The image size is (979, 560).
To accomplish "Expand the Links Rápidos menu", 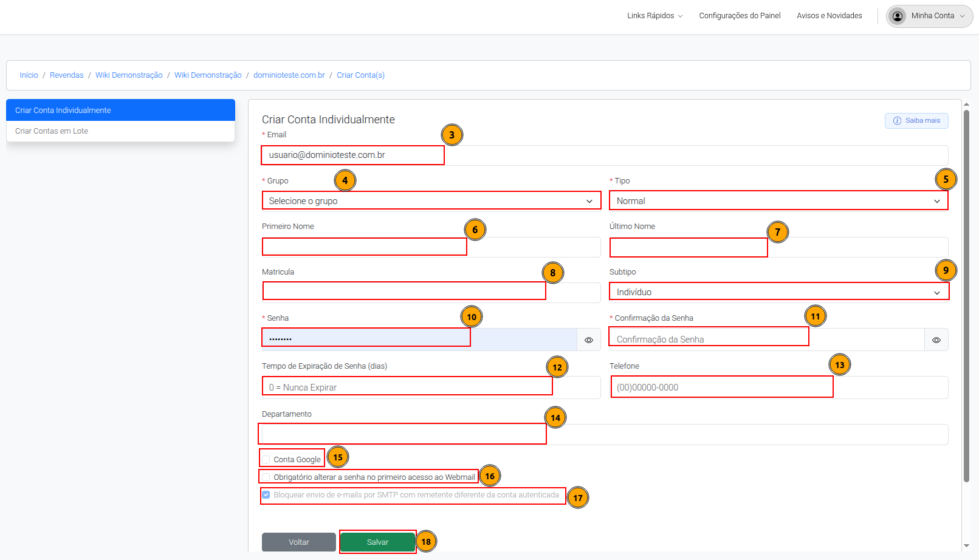I will pyautogui.click(x=654, y=16).
